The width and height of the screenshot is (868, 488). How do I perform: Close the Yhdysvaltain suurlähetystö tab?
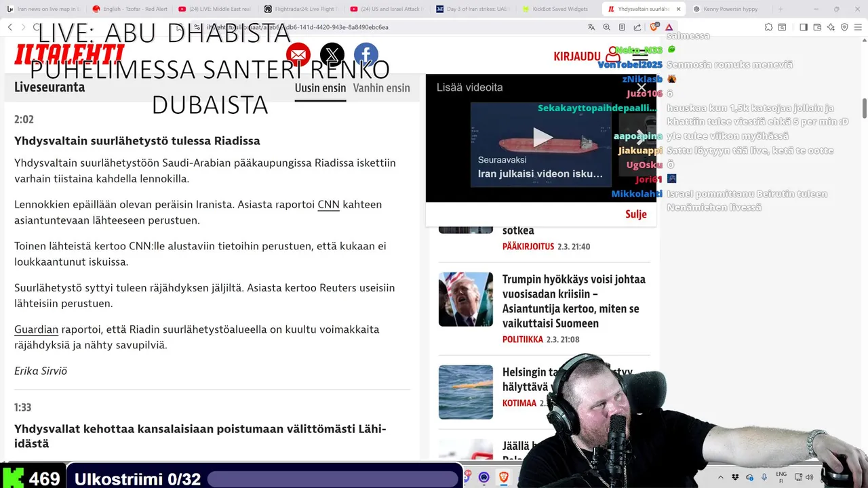coord(678,9)
